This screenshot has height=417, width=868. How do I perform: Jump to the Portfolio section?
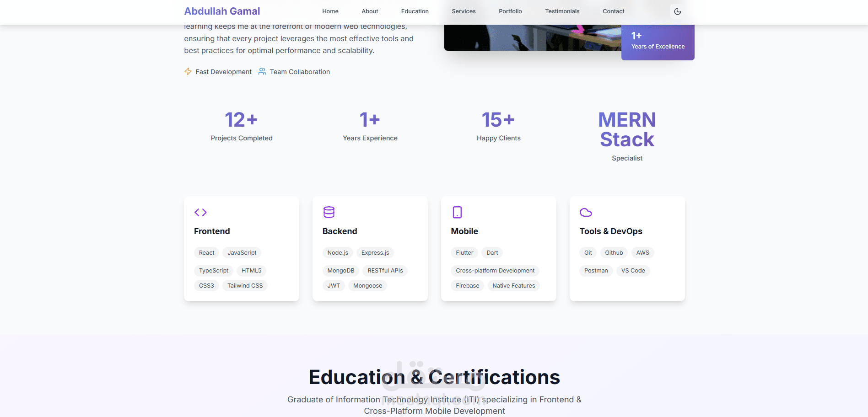pos(510,11)
